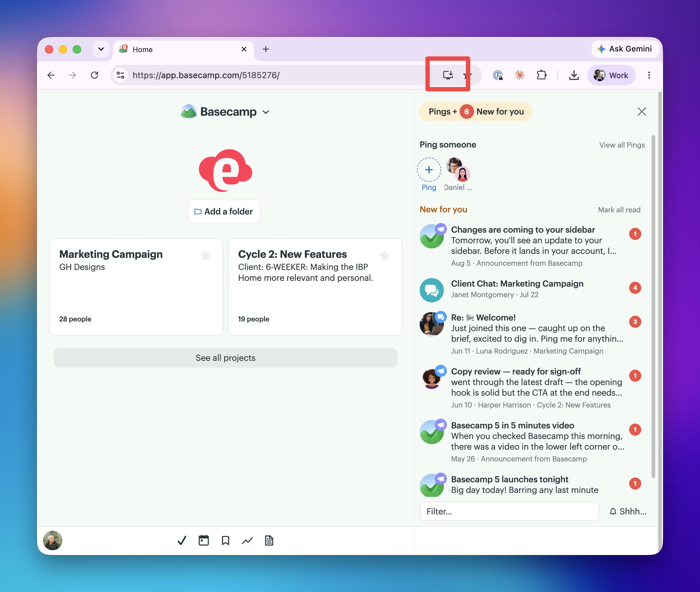This screenshot has height=592, width=700.
Task: Click the red 4 badge on Client Chat
Action: [x=635, y=288]
